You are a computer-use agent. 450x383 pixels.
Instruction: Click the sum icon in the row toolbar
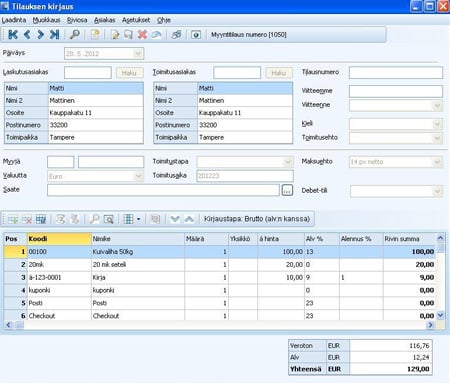(61, 219)
